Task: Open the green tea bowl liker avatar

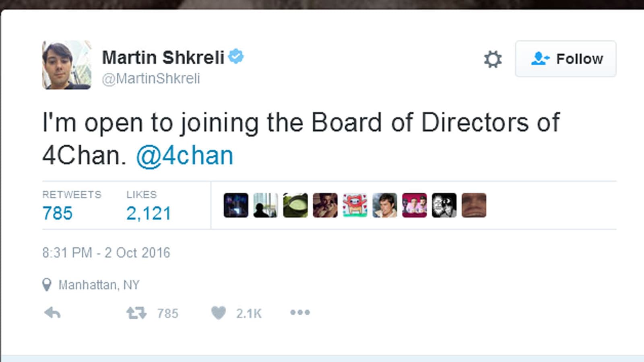Action: (295, 205)
